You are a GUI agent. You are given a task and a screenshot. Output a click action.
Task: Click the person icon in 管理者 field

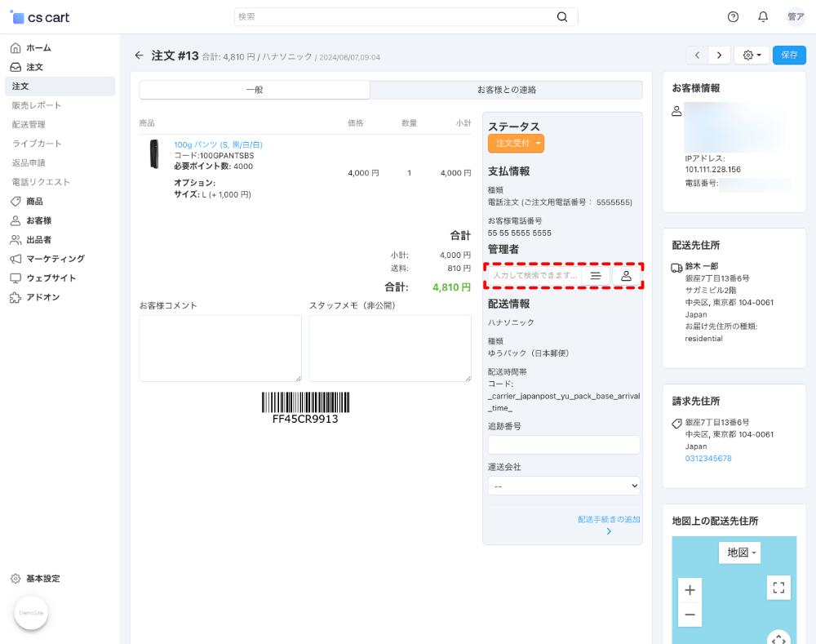coord(626,276)
